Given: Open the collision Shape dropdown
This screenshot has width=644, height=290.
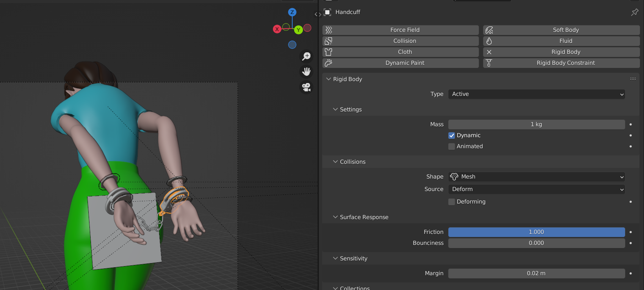Looking at the screenshot, I should pos(536,177).
